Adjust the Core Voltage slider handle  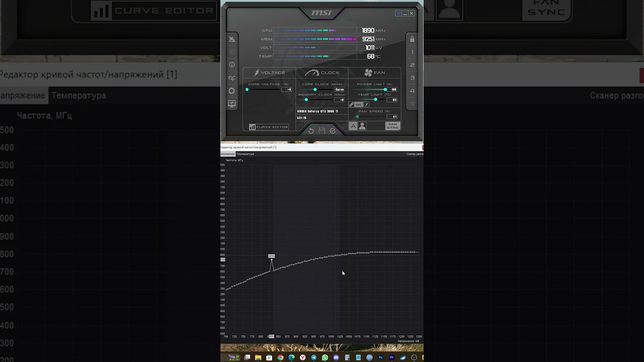pyautogui.click(x=247, y=89)
